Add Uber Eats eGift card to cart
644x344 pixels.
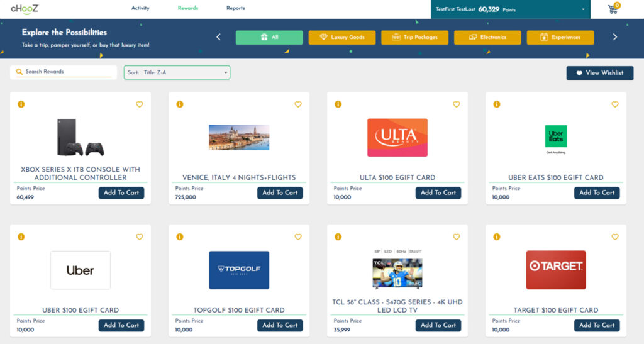coord(597,193)
